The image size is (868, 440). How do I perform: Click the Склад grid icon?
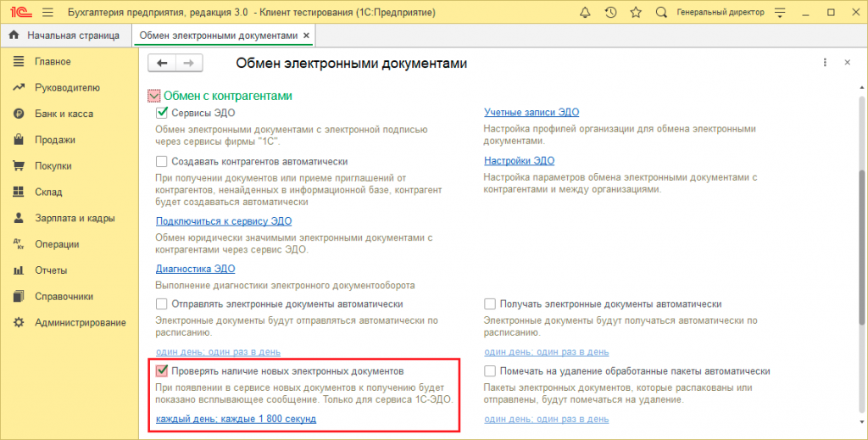click(x=19, y=192)
